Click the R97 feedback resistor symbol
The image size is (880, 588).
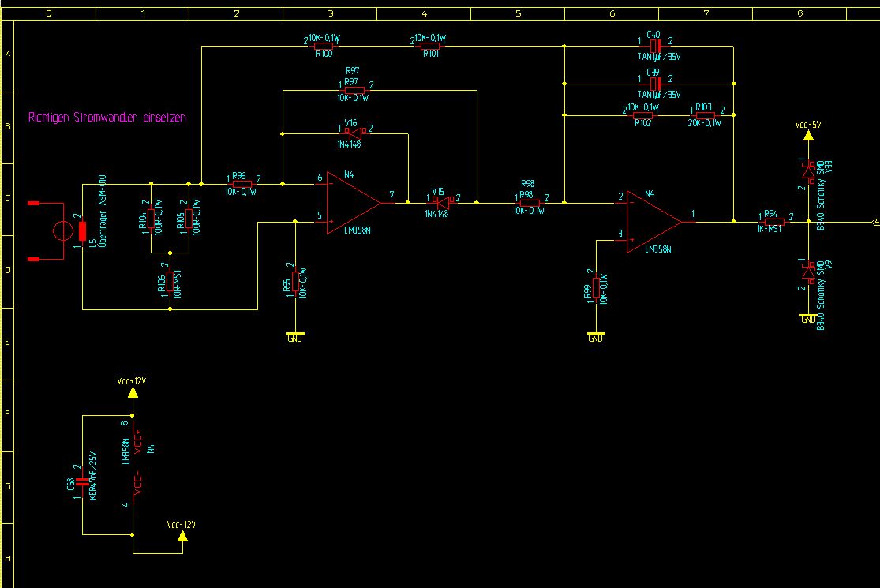354,90
